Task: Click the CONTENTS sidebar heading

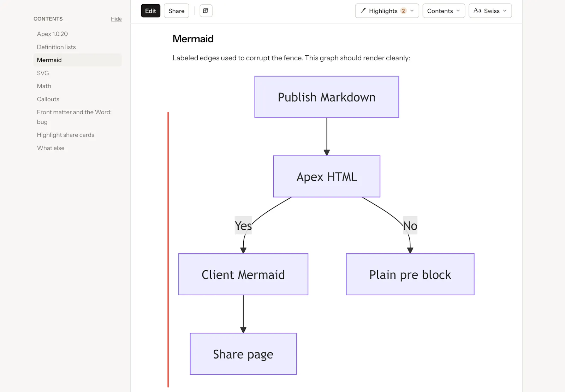Action: tap(48, 19)
